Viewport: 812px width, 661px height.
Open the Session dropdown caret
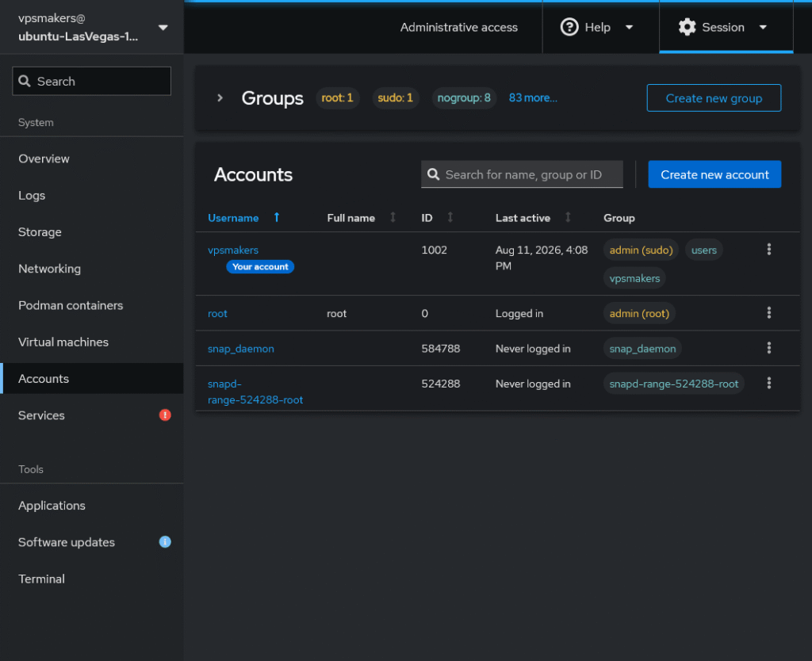point(763,28)
